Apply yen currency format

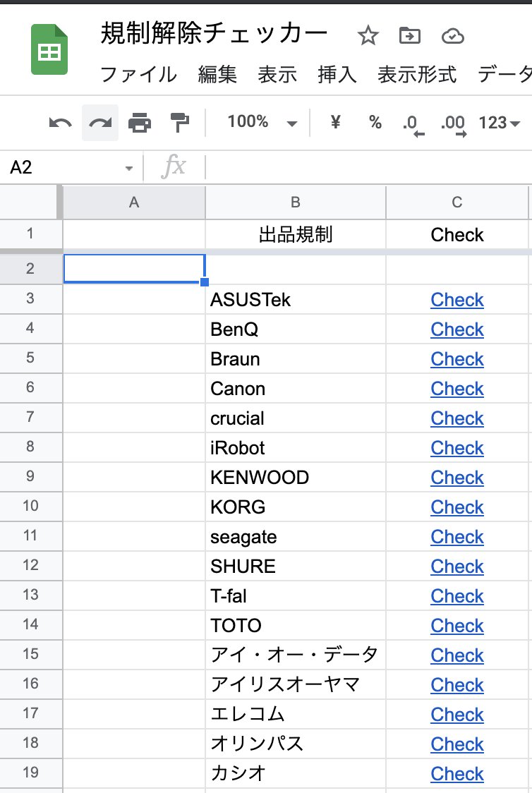(x=335, y=122)
